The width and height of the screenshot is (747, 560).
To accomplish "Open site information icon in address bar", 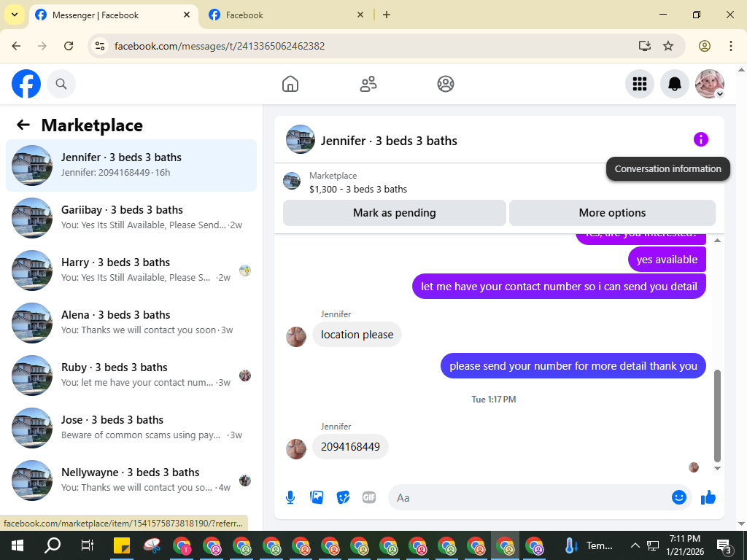I will (x=99, y=46).
